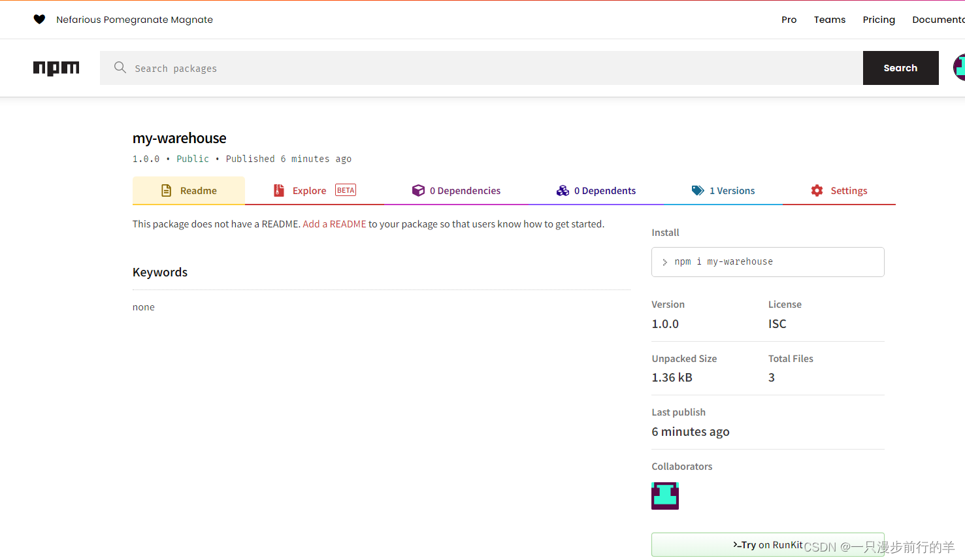
Task: Open the Documentation link
Action: [938, 20]
